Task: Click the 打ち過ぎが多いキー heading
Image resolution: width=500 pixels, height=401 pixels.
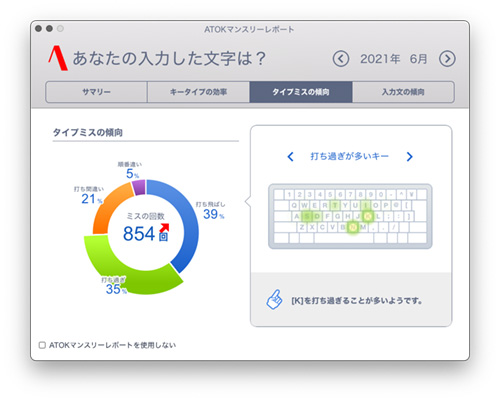Action: pos(350,156)
